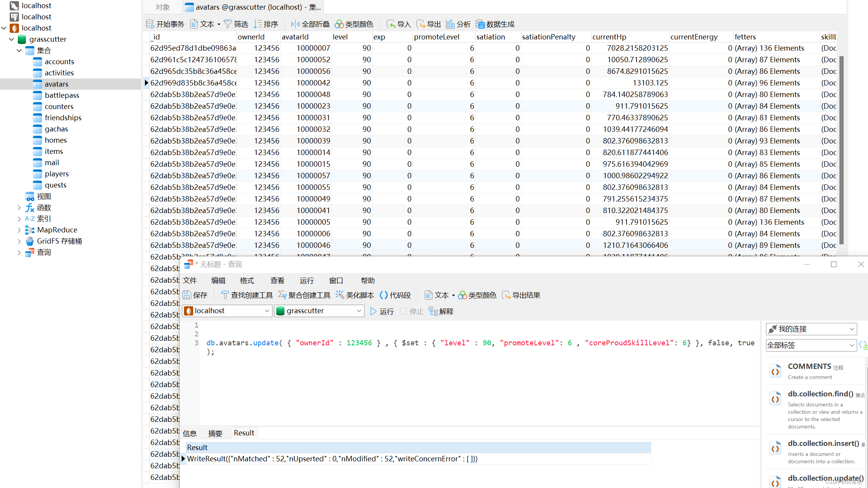Image resolution: width=868 pixels, height=488 pixels.
Task: Run the query with 运行 button
Action: 382,311
